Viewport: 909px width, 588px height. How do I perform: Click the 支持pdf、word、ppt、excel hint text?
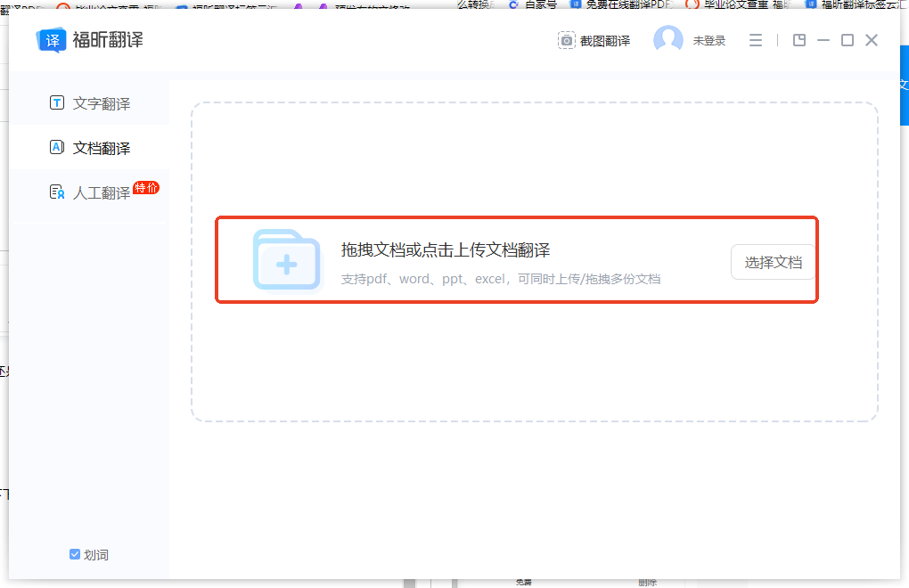point(501,279)
